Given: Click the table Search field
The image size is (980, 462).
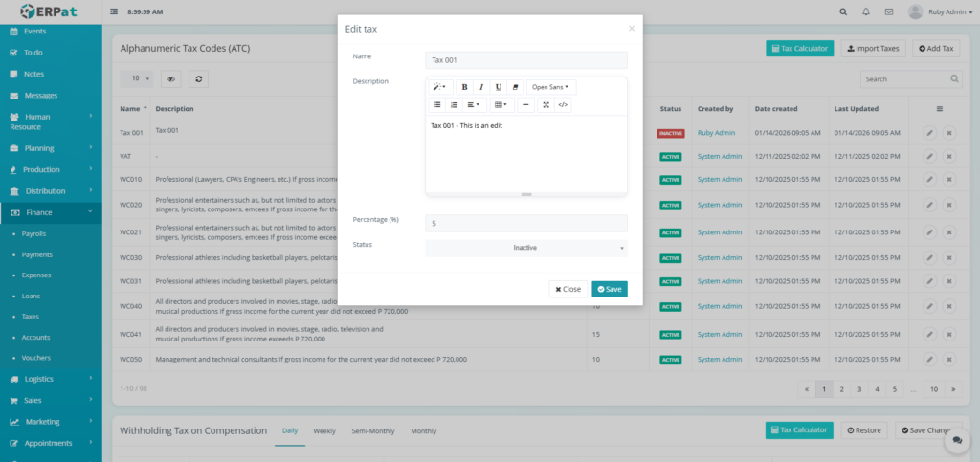Looking at the screenshot, I should click(x=911, y=79).
